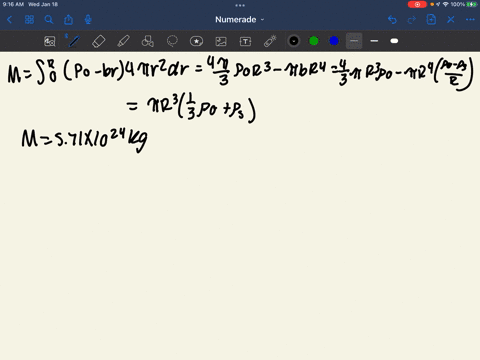Open the Elements star tool
This screenshot has height=360, width=480.
(x=196, y=41)
